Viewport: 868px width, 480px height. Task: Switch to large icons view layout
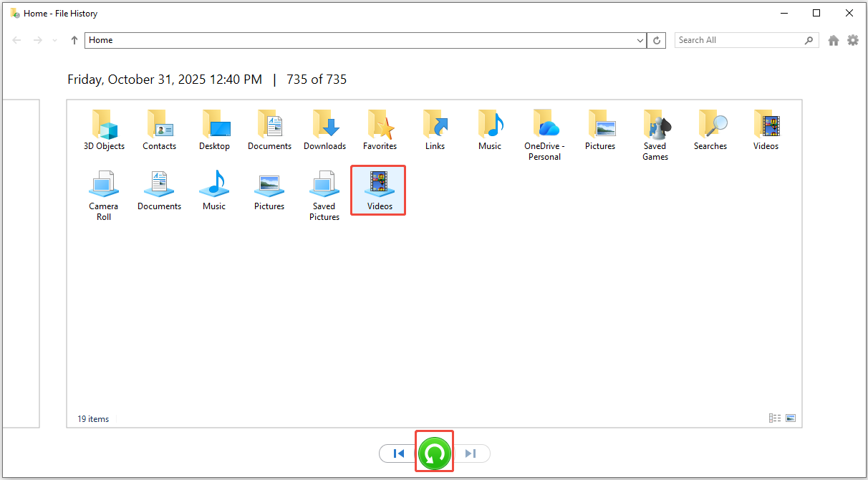click(791, 418)
